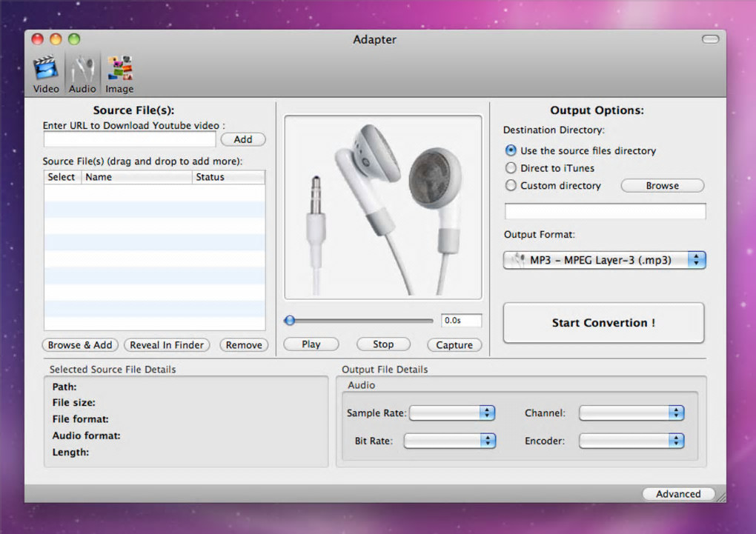Sort by the Status column header

(228, 177)
